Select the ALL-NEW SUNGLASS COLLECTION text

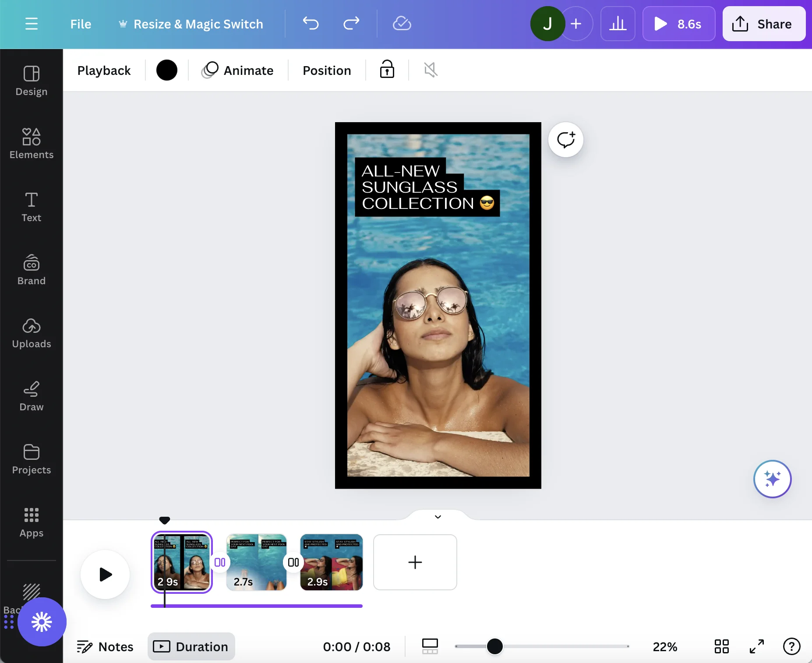point(427,187)
